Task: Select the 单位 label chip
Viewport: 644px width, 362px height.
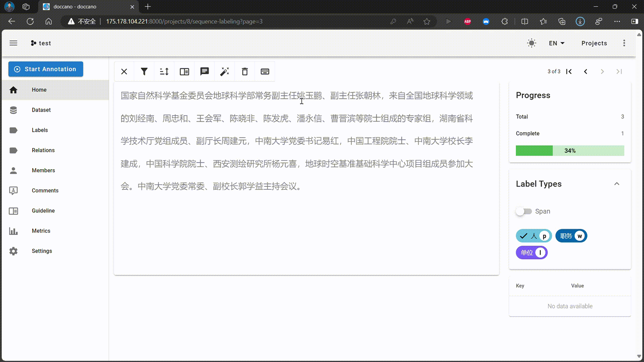Action: (x=532, y=253)
